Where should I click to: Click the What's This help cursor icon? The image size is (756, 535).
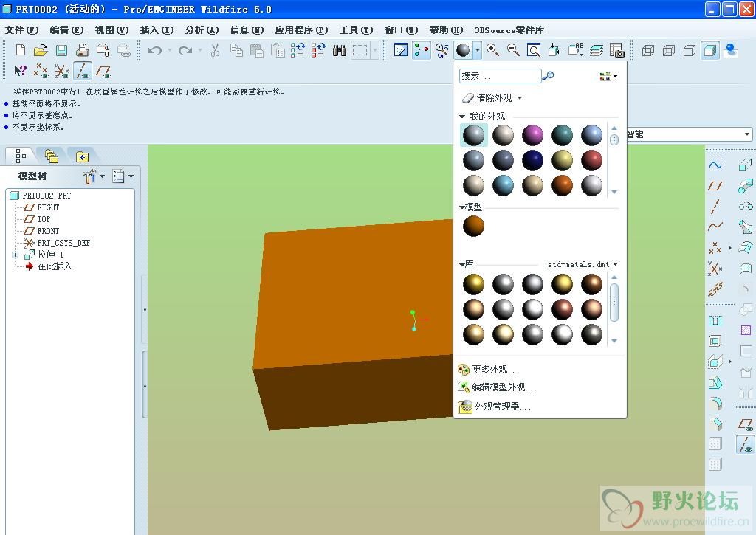click(20, 72)
